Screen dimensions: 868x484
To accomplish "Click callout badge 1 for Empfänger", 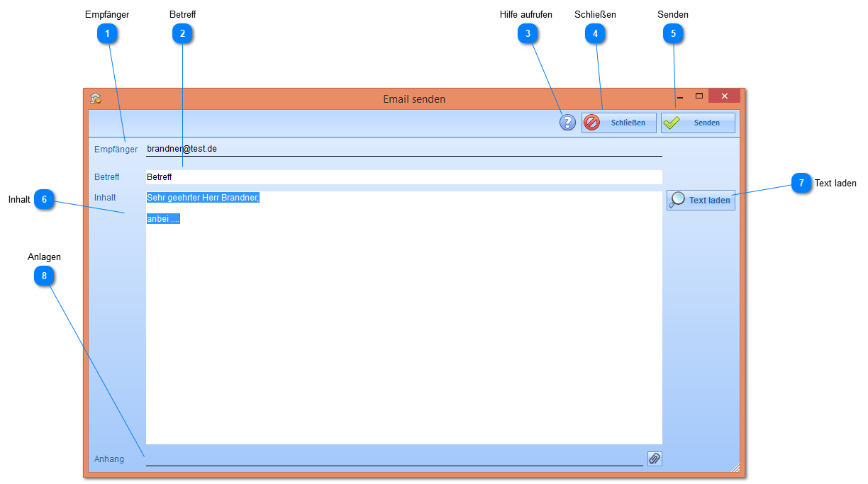I will (108, 33).
